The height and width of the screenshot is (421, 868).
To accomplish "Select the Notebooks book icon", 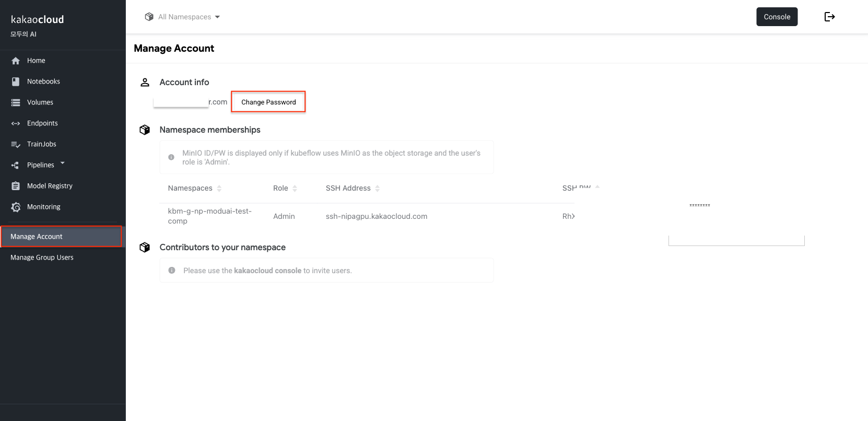I will tap(16, 81).
